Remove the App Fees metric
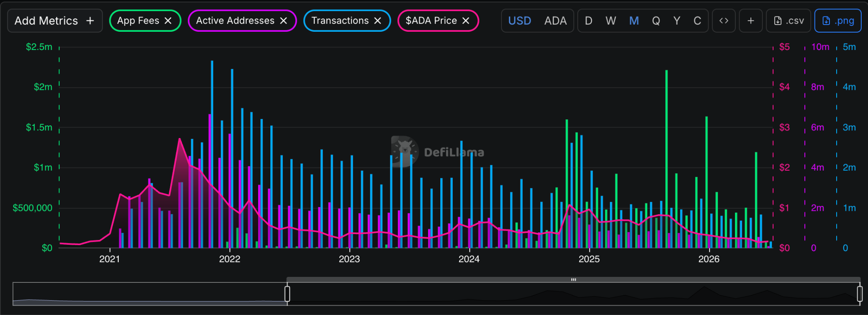This screenshot has height=315, width=868. (168, 21)
